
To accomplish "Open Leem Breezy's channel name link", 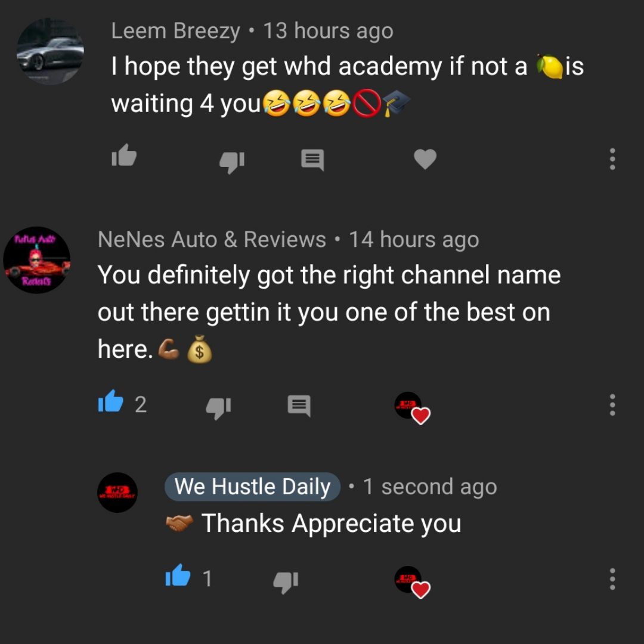I will point(175,31).
